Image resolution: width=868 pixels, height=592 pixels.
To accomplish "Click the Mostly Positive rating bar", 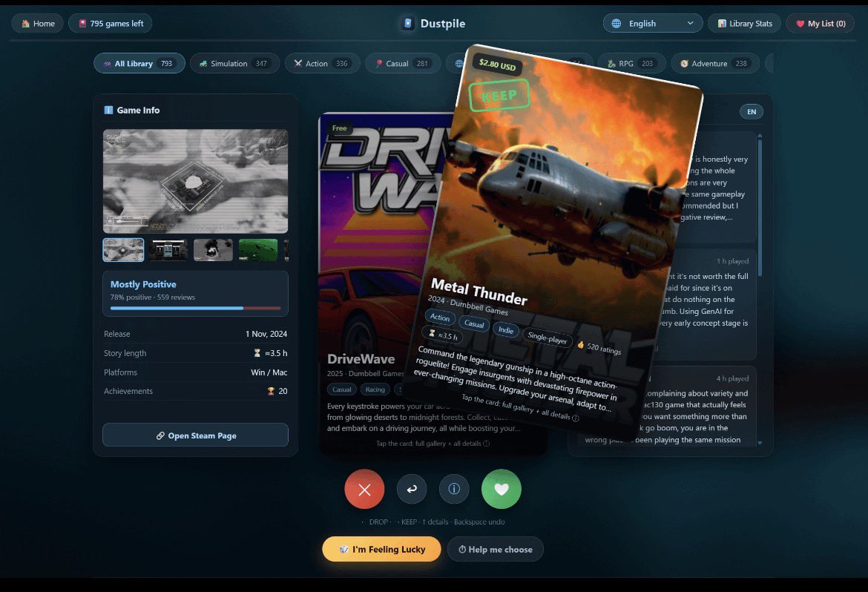I will coord(195,308).
